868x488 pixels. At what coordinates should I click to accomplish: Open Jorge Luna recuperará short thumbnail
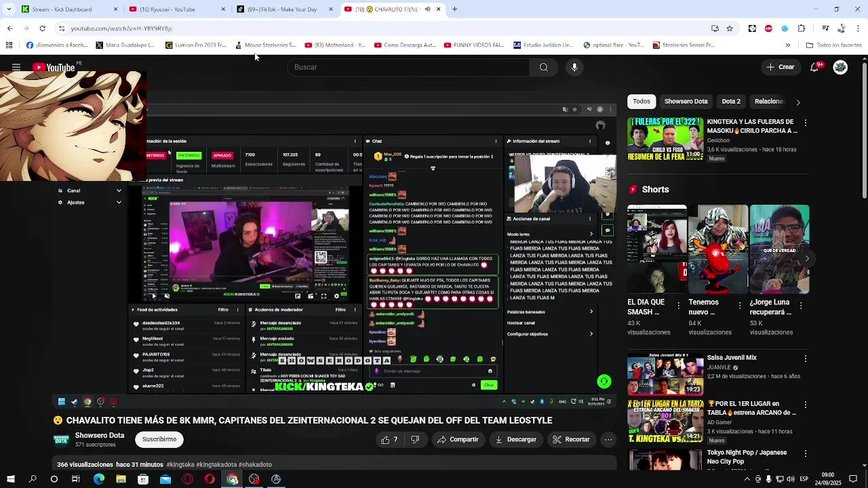[779, 249]
